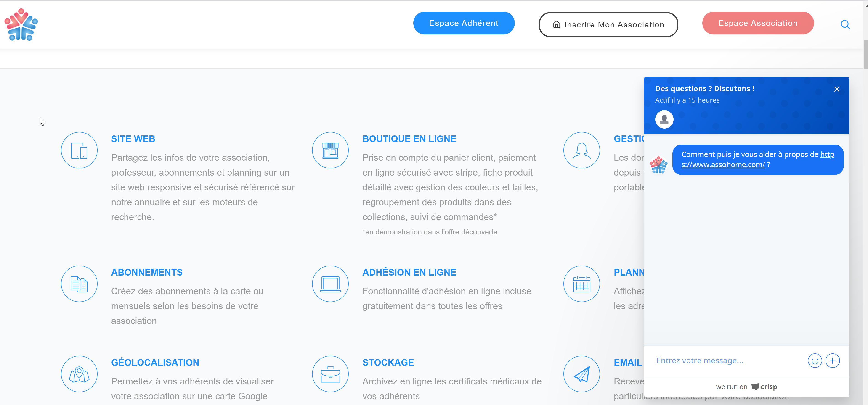
Task: Click the Site Web devices icon
Action: 79,150
